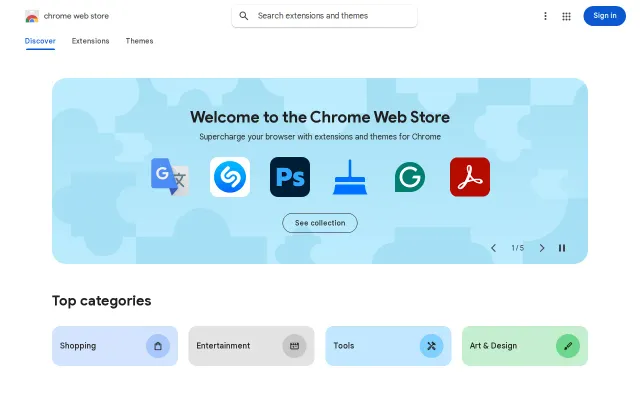
Task: Click the Art & Design brush icon
Action: pyautogui.click(x=568, y=346)
